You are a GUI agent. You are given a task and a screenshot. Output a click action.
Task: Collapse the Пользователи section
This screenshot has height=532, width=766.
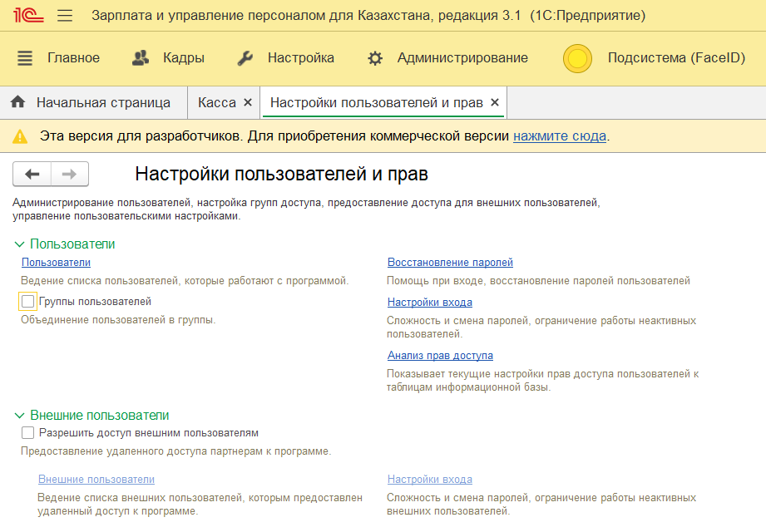click(x=20, y=244)
